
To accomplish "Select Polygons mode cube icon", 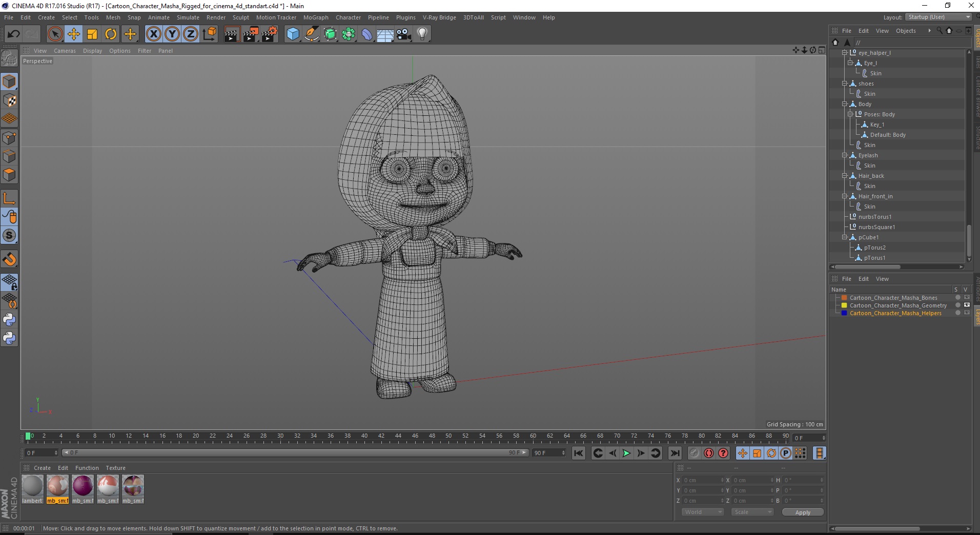I will coord(9,175).
